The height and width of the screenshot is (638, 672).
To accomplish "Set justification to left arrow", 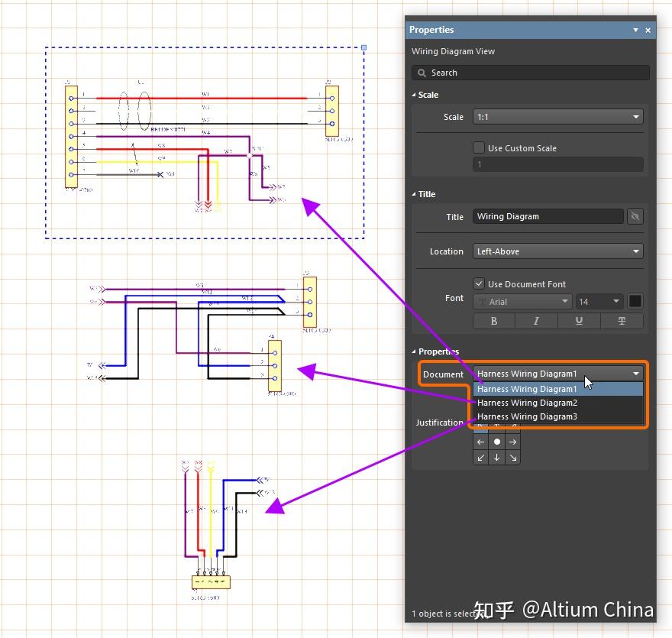I will click(480, 442).
